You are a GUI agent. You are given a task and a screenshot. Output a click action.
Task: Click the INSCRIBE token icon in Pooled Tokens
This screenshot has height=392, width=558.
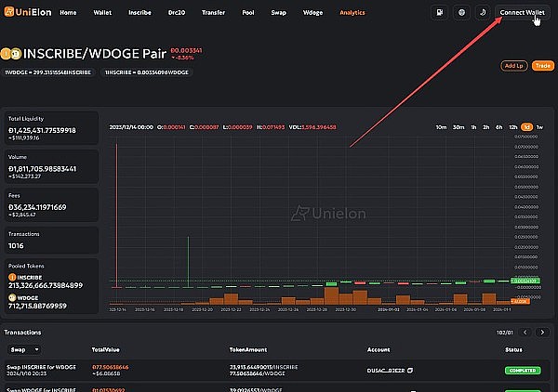point(11,277)
